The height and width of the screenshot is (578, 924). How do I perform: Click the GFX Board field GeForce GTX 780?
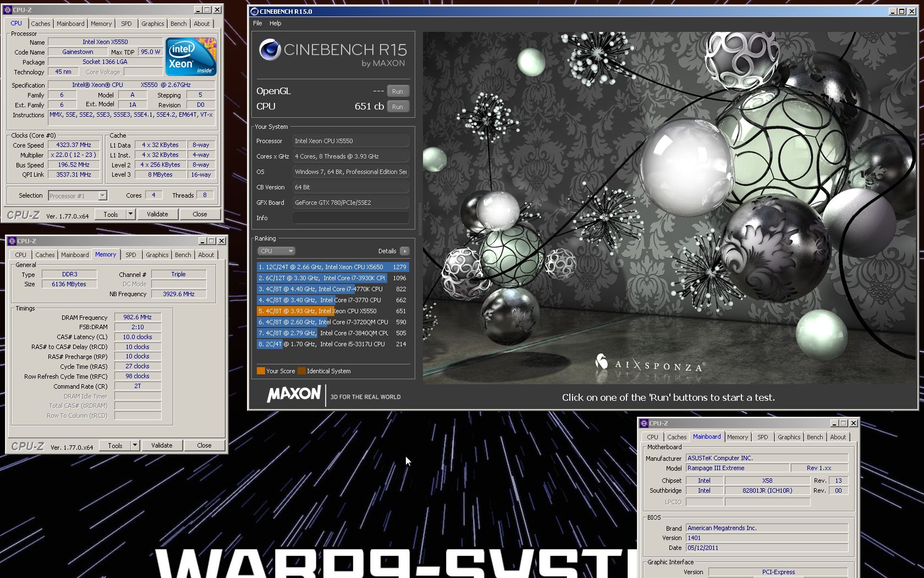click(351, 203)
